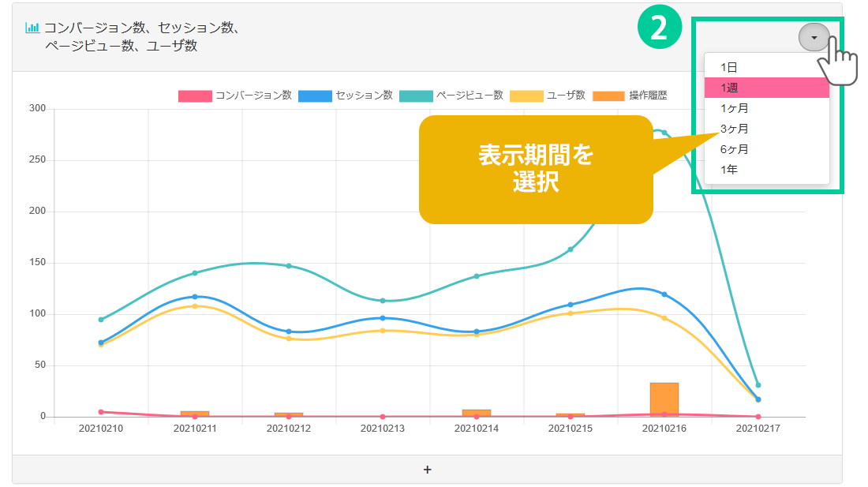This screenshot has height=487, width=868.
Task: Toggle the ユーザ数 legend entry
Action: point(548,96)
